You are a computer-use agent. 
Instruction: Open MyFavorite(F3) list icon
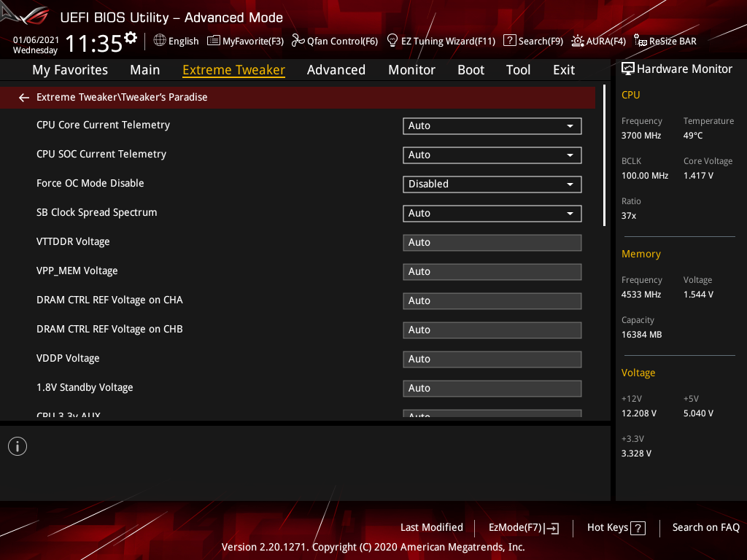click(214, 41)
